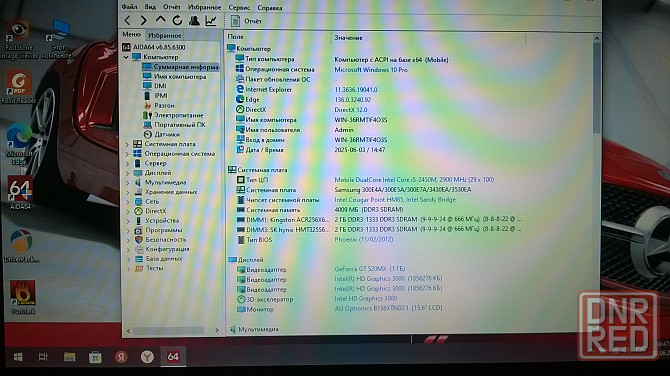Image resolution: width=670 pixels, height=376 pixels.
Task: Open Microsoft Edge desktop icon
Action: tap(19, 145)
